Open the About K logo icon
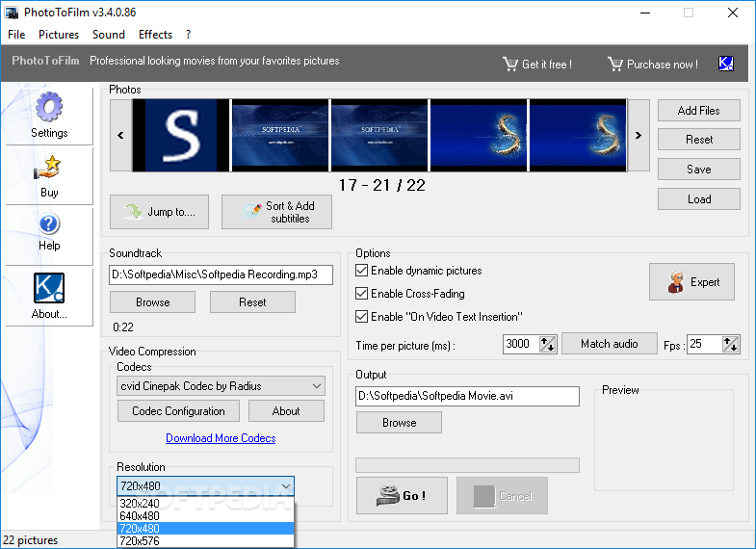The width and height of the screenshot is (756, 549). tap(49, 288)
